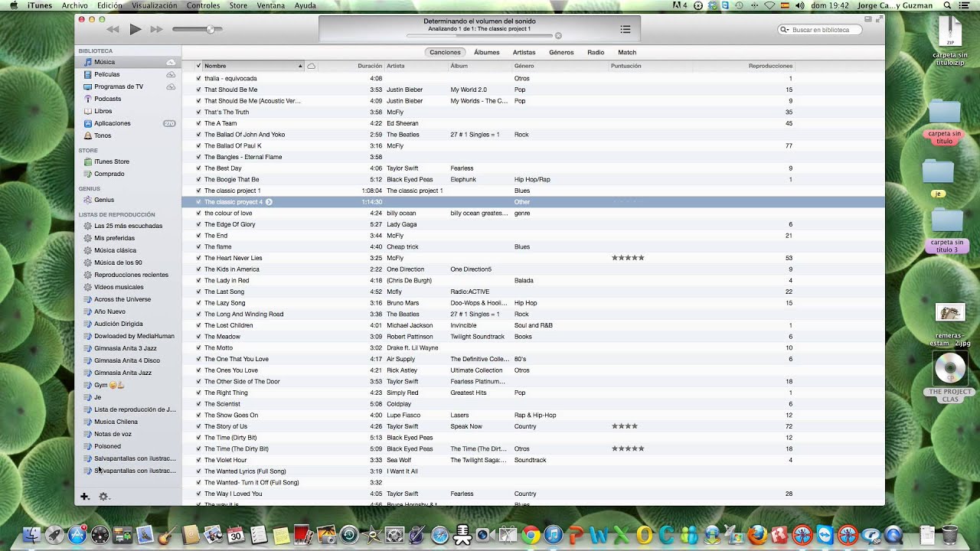Open the Up Next list icon
Screen dimensions: 980x551
click(x=626, y=29)
